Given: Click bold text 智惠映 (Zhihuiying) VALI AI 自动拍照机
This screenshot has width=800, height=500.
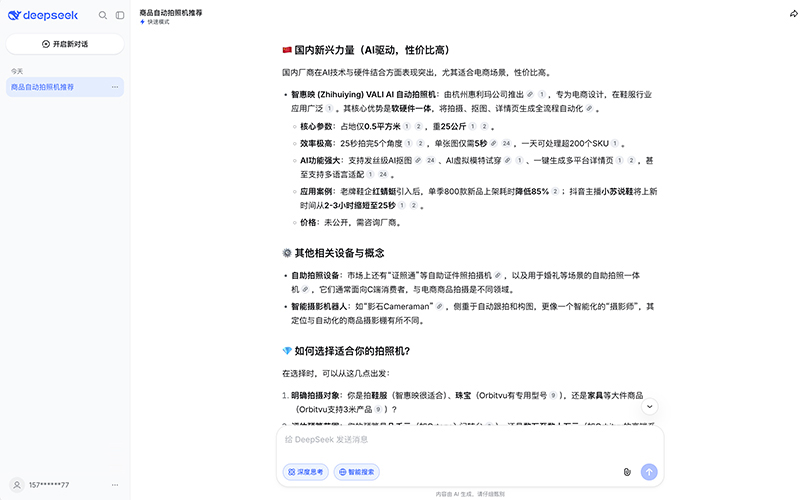Looking at the screenshot, I should point(363,94).
